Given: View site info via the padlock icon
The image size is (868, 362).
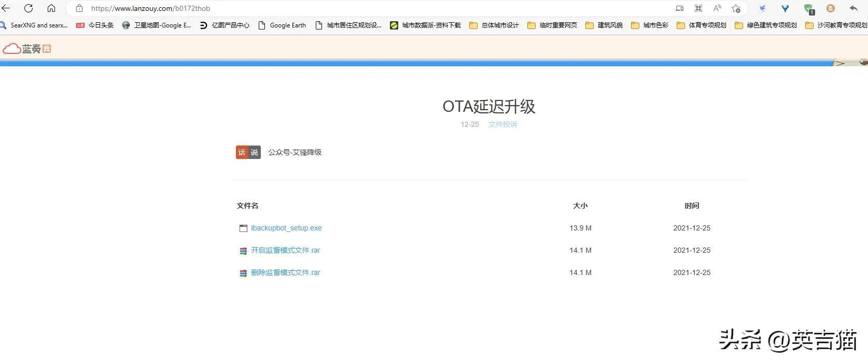Looking at the screenshot, I should click(x=79, y=8).
